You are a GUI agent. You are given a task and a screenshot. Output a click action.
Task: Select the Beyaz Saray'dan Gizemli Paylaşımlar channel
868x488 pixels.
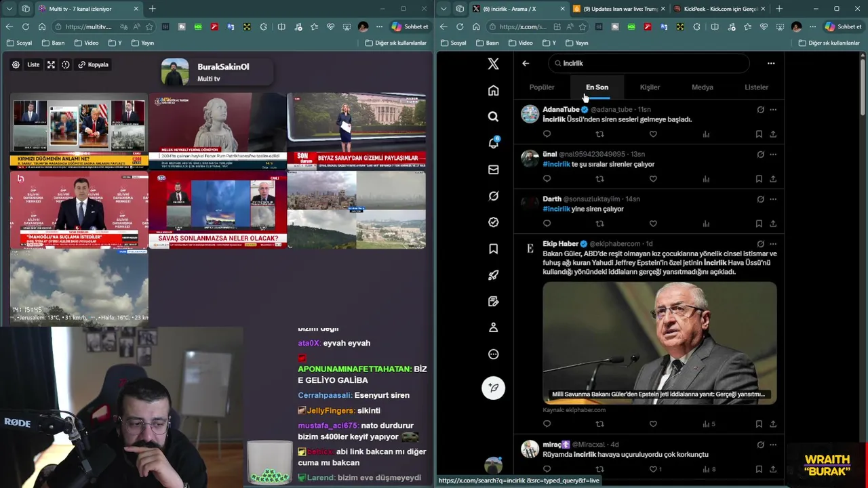356,131
